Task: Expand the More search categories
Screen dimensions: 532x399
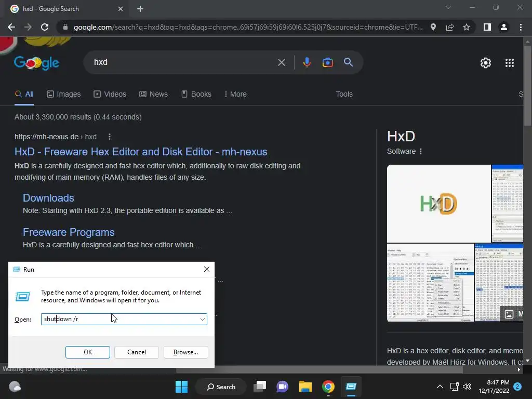Action: pos(235,95)
